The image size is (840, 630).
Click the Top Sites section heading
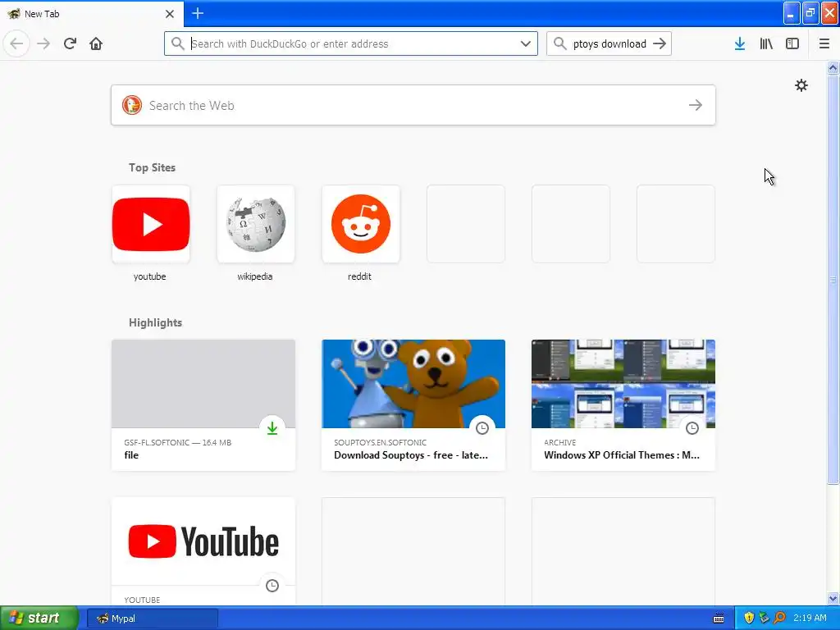(152, 167)
